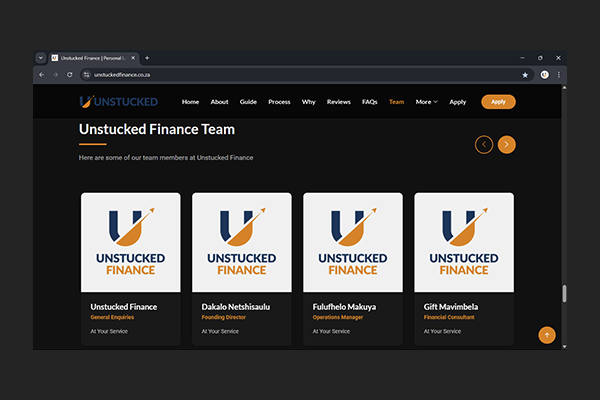
Task: Minimize the browser window
Action: (522, 58)
